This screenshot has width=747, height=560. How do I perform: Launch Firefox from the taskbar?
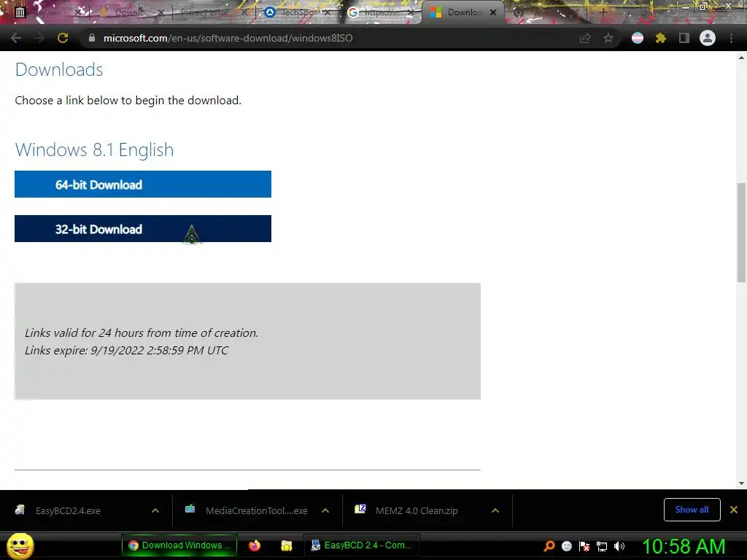[255, 545]
